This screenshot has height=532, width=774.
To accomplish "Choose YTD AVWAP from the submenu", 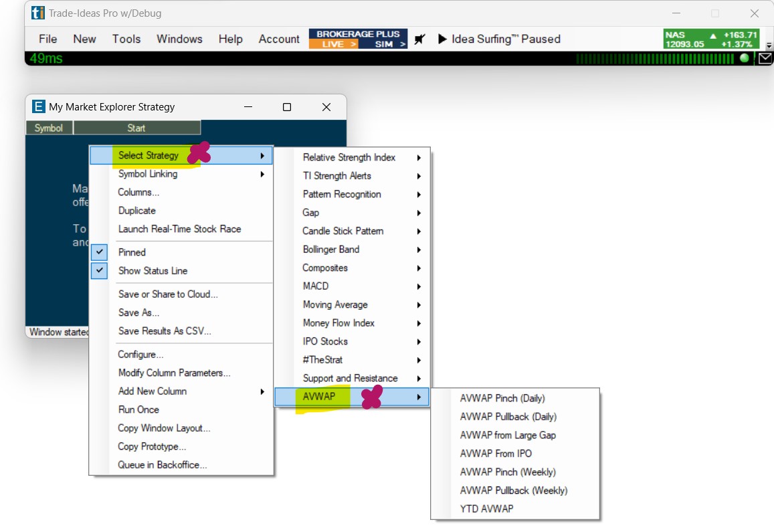I will [x=486, y=509].
